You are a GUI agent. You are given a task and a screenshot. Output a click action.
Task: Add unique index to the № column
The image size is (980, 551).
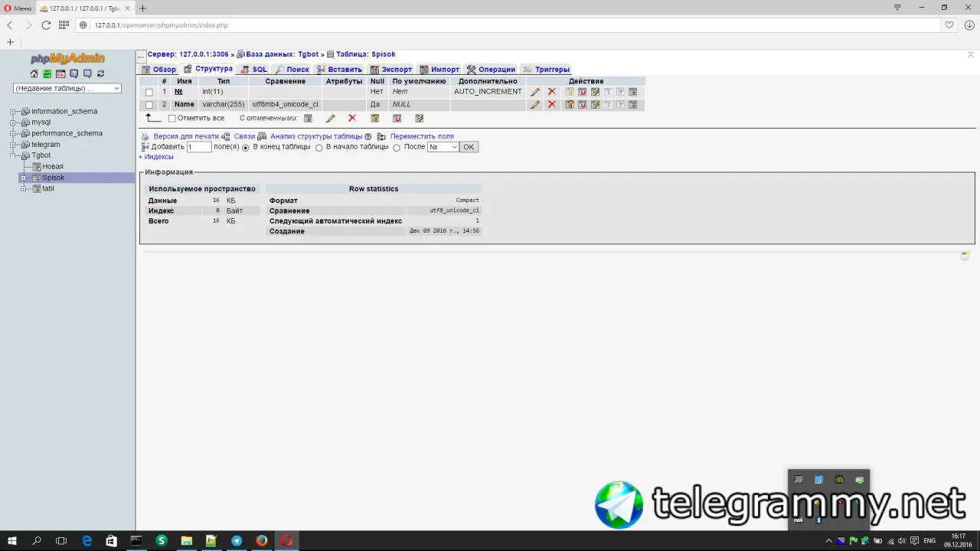(x=582, y=92)
